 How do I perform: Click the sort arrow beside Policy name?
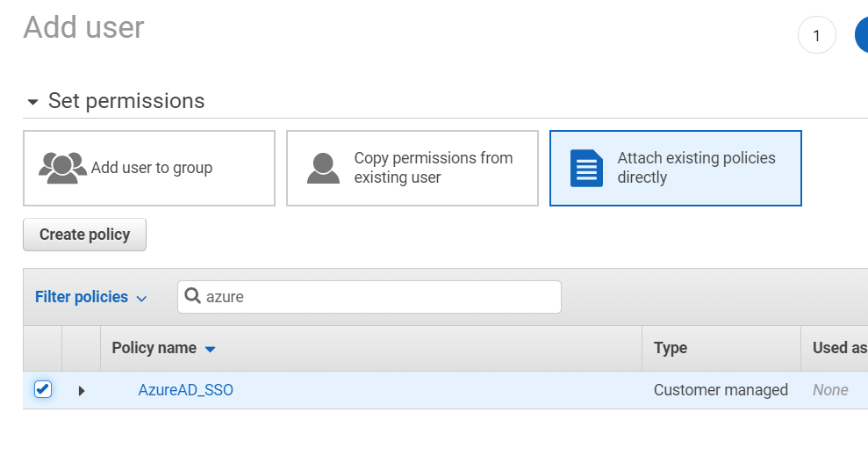click(210, 349)
